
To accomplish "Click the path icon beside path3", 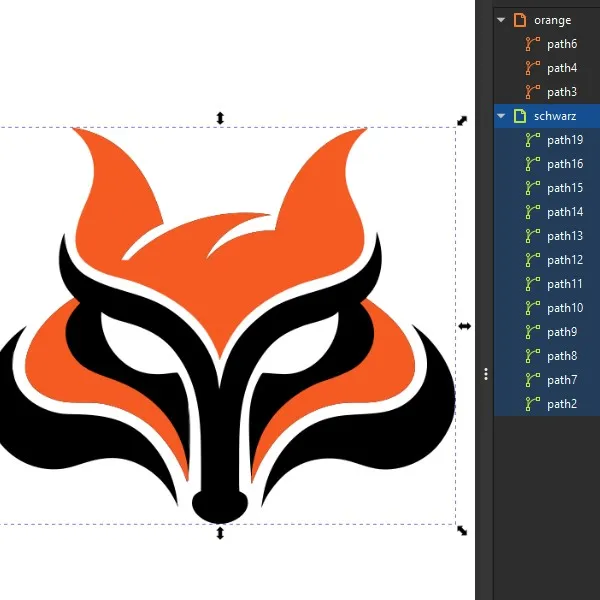I will (x=533, y=92).
